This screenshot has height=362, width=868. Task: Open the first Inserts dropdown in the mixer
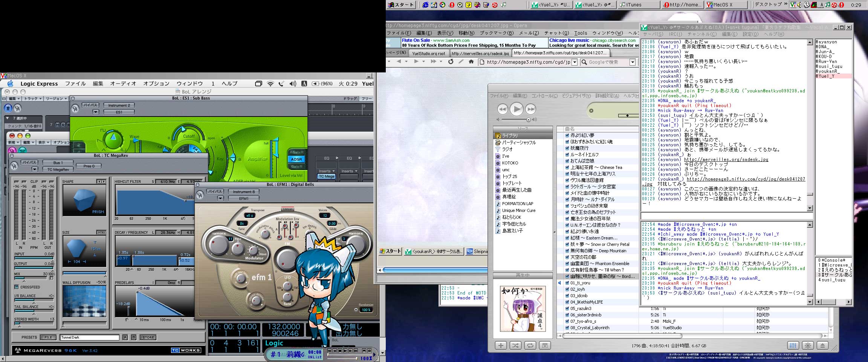click(327, 171)
